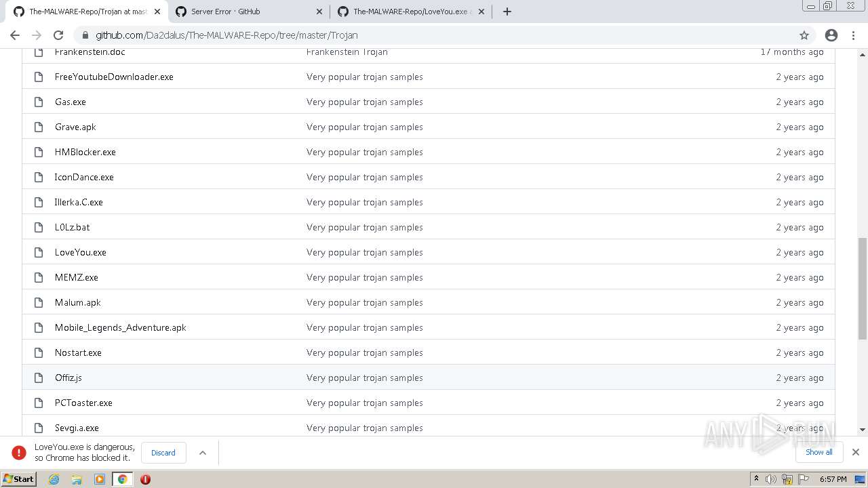
Task: Click the taskbar clock showing 6:57 PM
Action: [x=833, y=479]
